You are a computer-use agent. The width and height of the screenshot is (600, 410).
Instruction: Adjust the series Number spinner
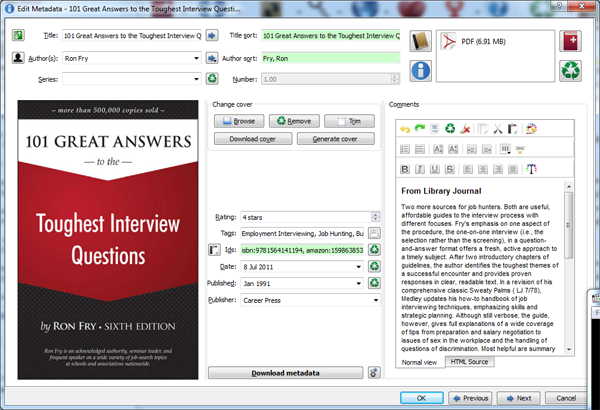coord(395,79)
